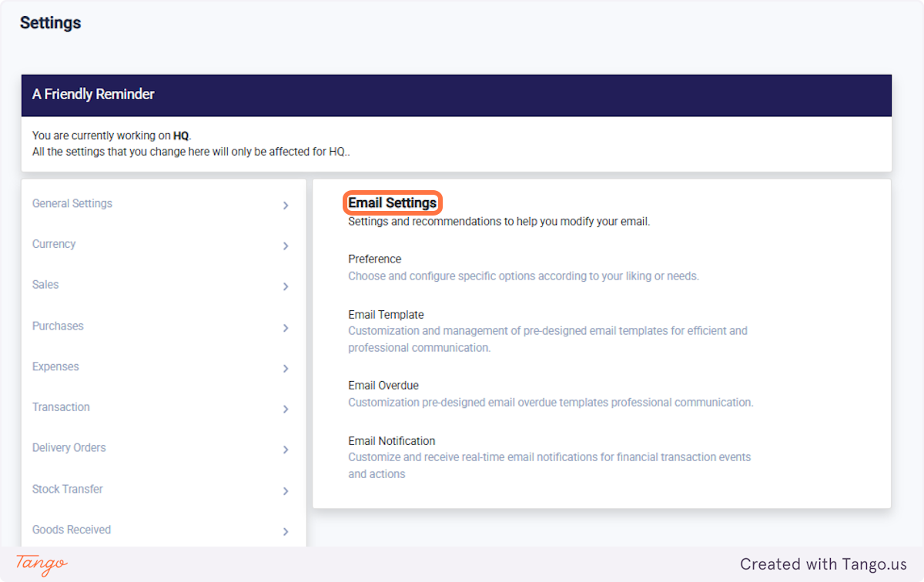Screen dimensions: 924x582
Task: Expand the Goods Received chevron
Action: click(x=286, y=532)
